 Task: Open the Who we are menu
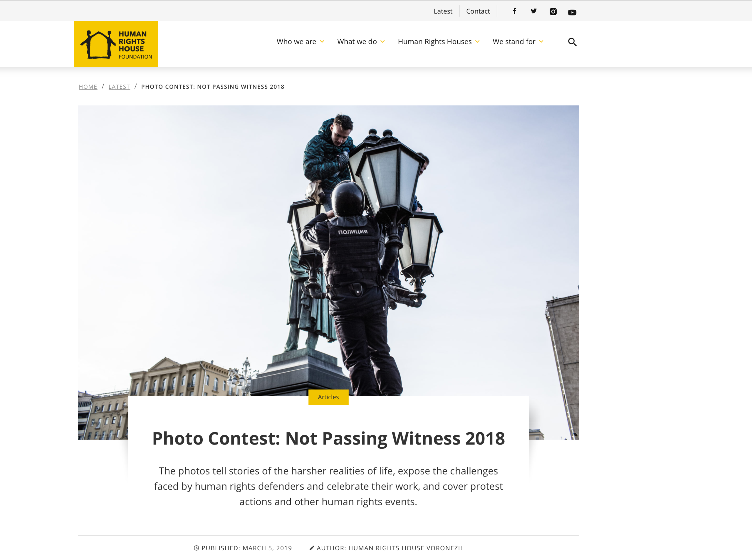coord(296,42)
